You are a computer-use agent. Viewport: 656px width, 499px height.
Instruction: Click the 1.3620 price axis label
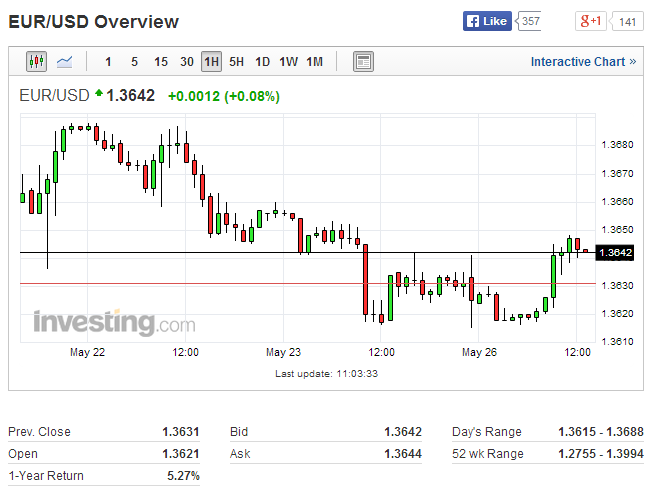pos(618,314)
